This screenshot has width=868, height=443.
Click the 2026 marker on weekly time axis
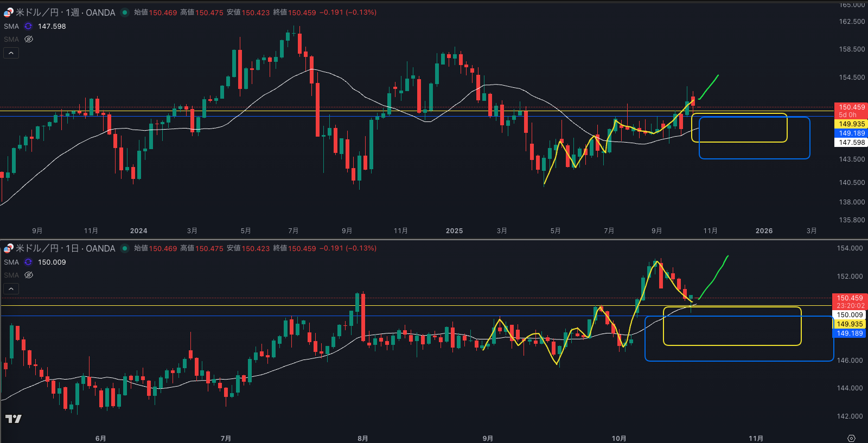pos(764,230)
